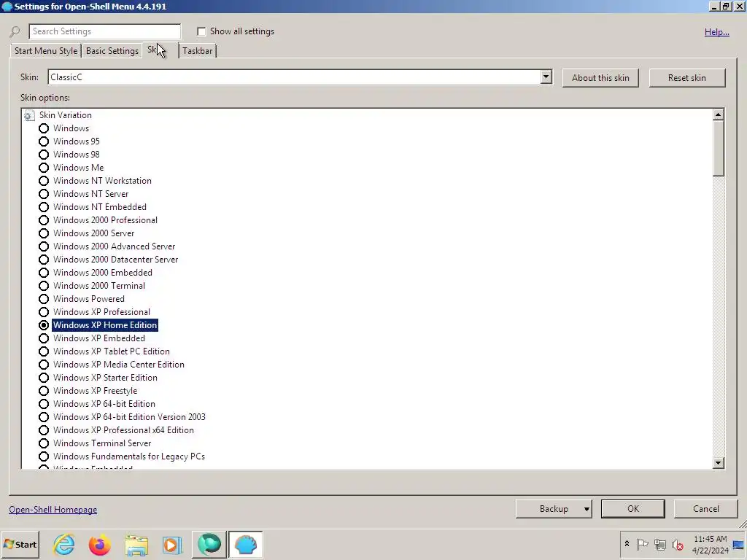Open Internet Explorer from the taskbar
The width and height of the screenshot is (747, 560).
[x=64, y=544]
